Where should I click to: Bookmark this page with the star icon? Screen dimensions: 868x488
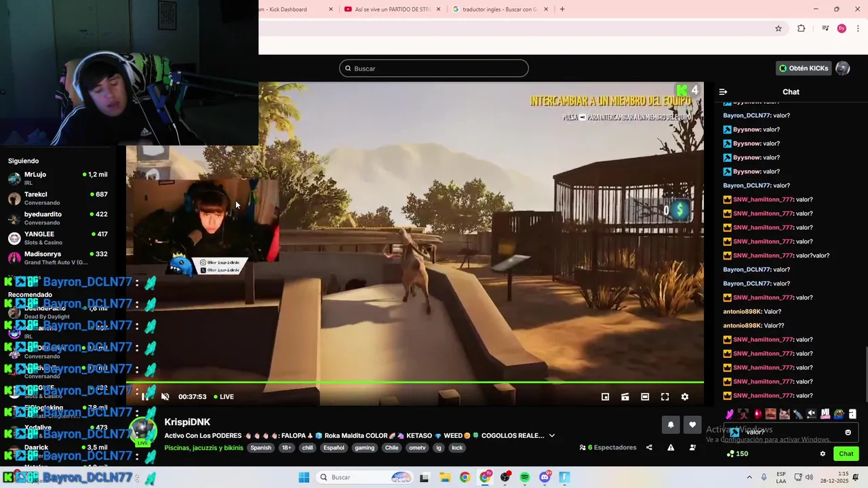778,28
